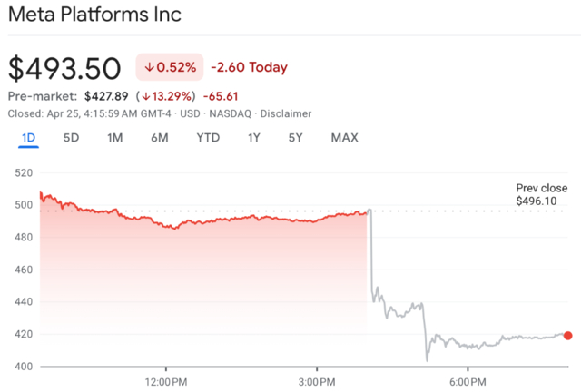Open the Disclaimer link
This screenshot has height=392, width=581.
(x=286, y=113)
